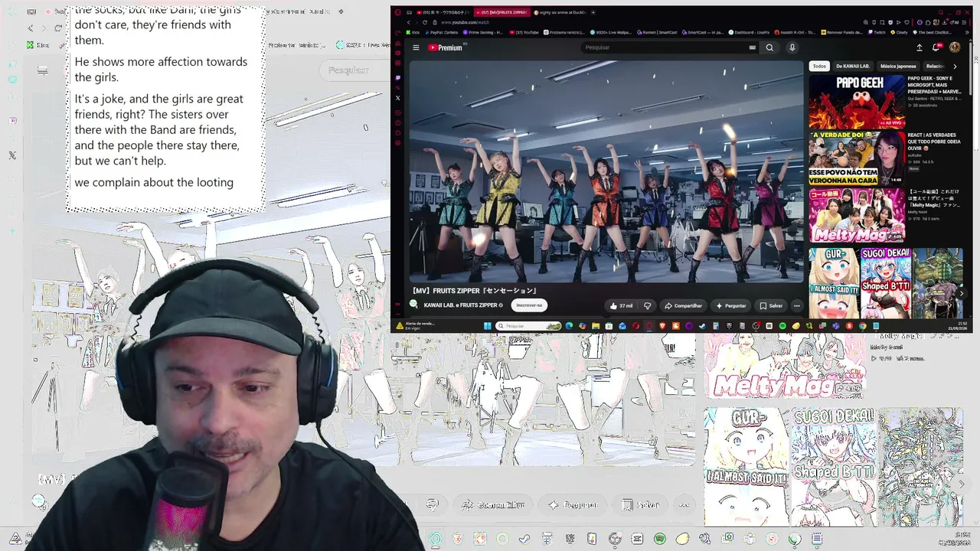980x551 pixels.
Task: Open the REACT AS VERDADES video thumbnail
Action: point(857,158)
